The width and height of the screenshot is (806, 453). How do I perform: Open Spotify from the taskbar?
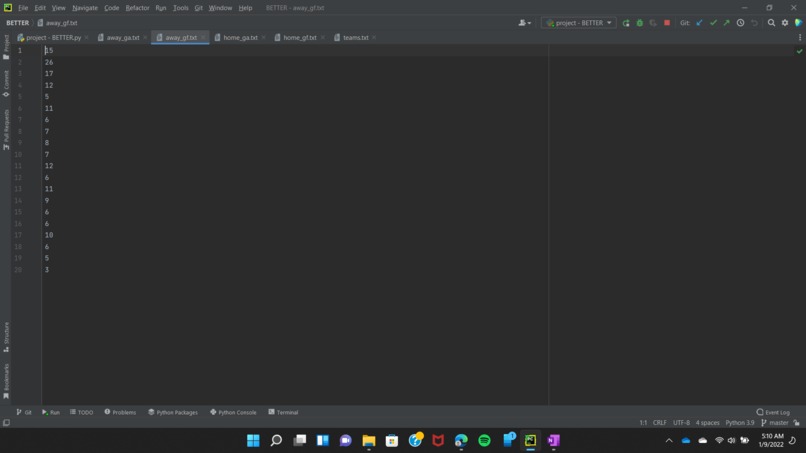[x=484, y=441]
